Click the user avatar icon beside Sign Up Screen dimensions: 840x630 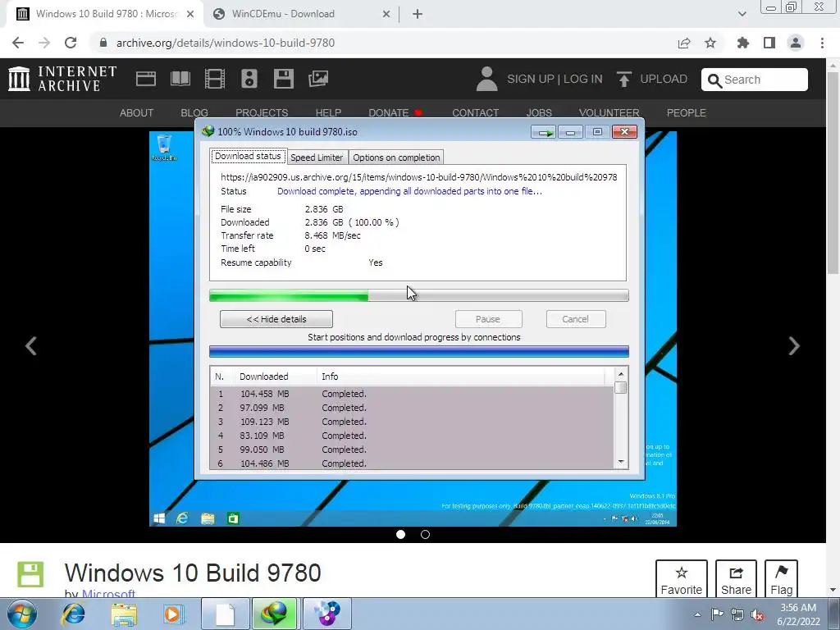click(x=487, y=79)
